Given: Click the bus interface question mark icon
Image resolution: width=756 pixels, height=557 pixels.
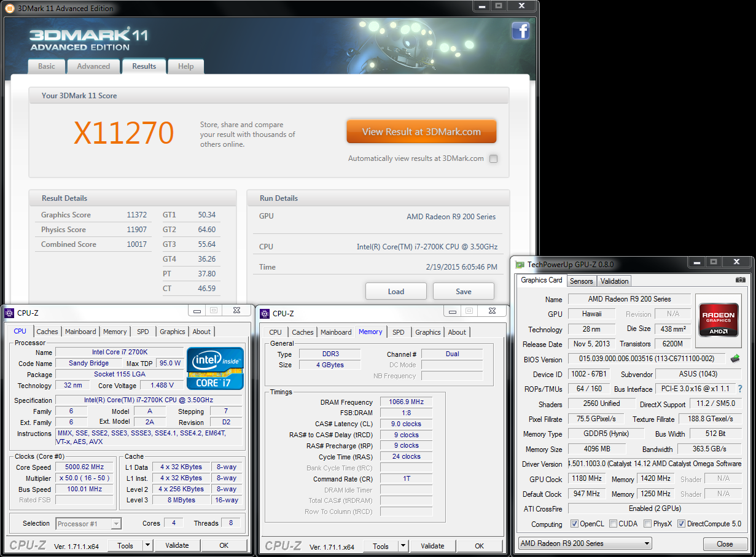Looking at the screenshot, I should pos(740,389).
